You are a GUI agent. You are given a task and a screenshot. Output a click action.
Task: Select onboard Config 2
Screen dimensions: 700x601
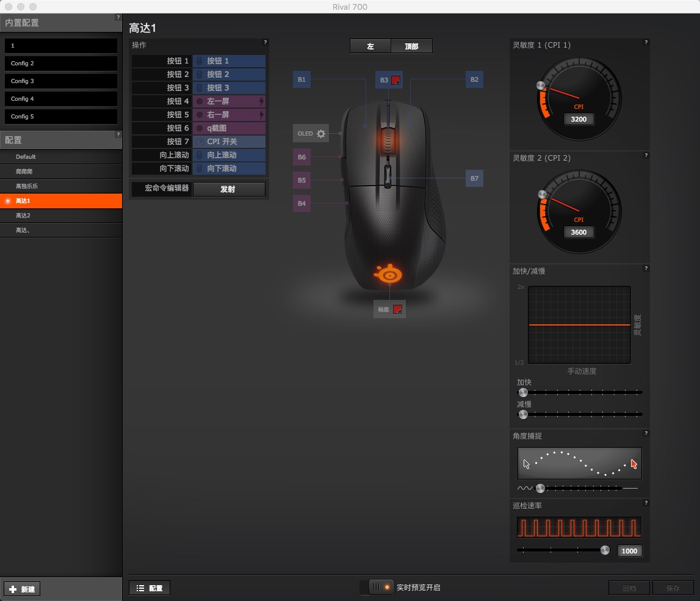[61, 64]
